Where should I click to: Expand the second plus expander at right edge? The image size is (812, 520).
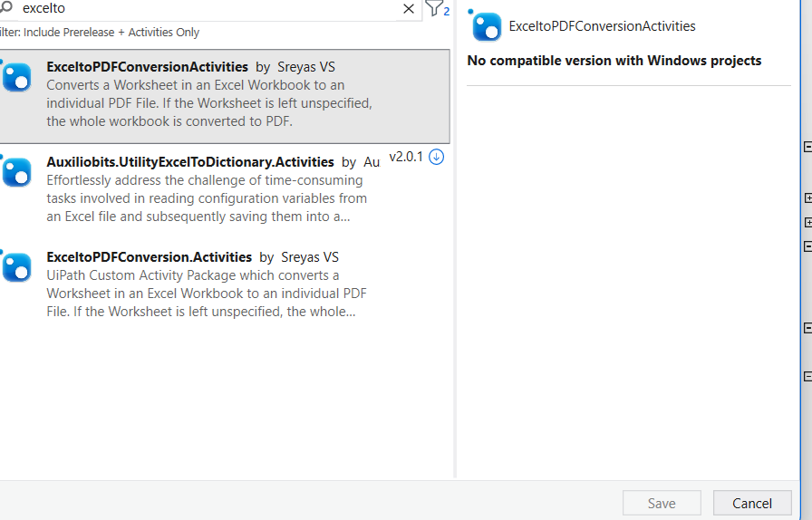click(807, 223)
